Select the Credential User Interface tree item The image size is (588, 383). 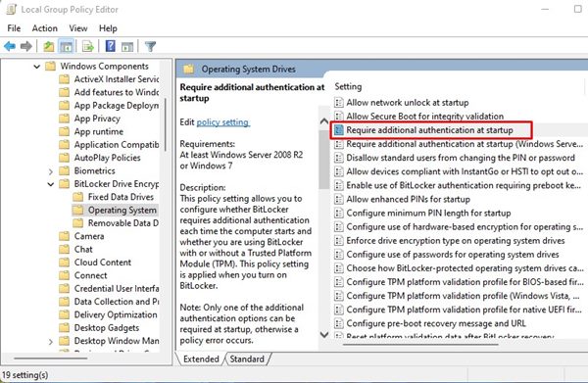117,289
